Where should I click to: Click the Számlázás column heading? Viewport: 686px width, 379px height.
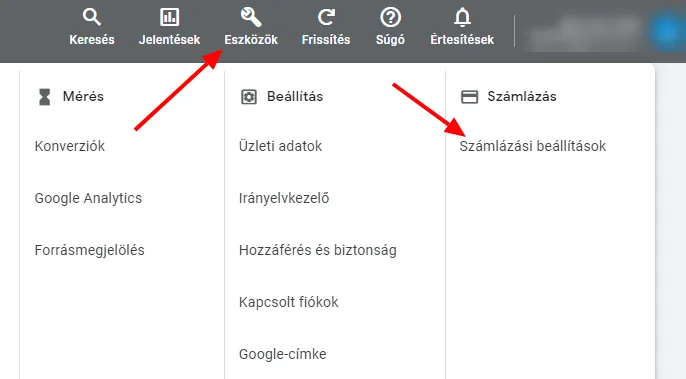pos(522,96)
